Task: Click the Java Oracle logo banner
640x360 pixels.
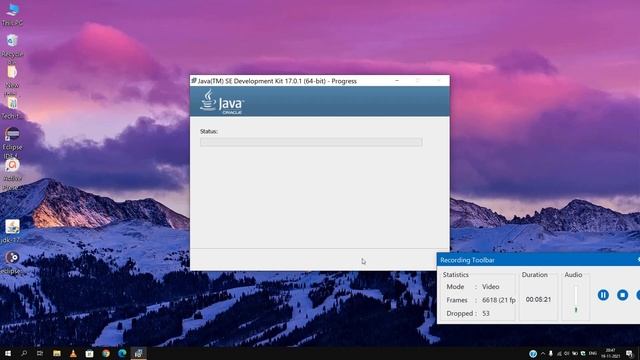Action: tap(320, 102)
